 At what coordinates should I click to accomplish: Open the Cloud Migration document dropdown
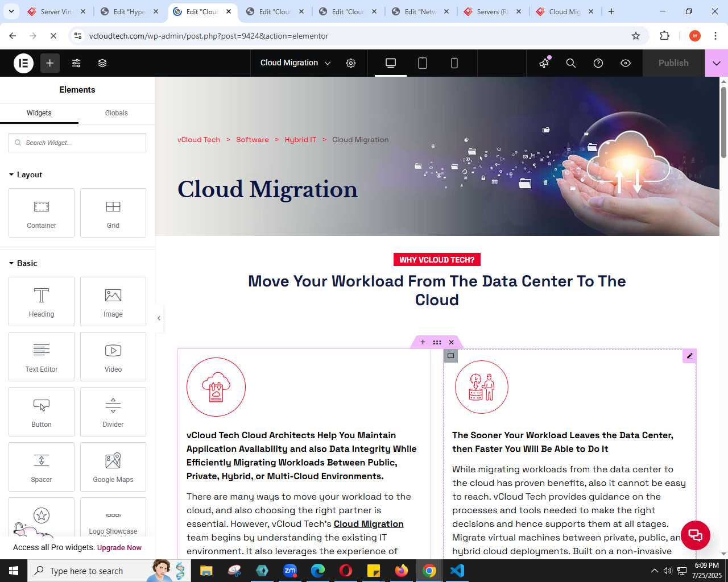click(x=295, y=63)
